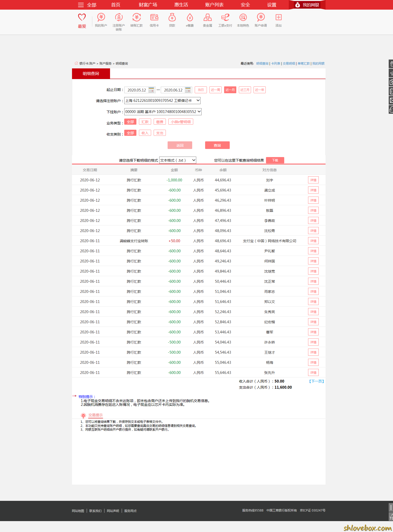Click the 交易明细 recently used link
393x532 pixels.
pyautogui.click(x=289, y=64)
